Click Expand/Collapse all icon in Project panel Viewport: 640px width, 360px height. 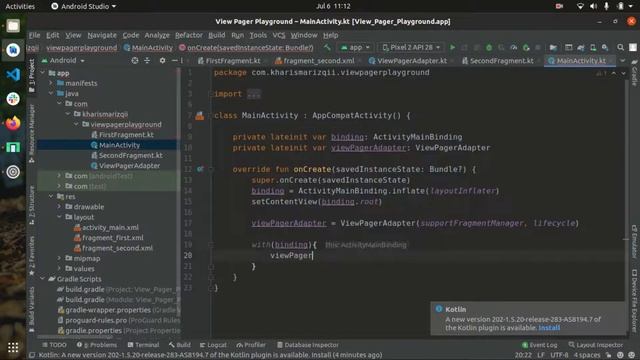tap(147, 60)
